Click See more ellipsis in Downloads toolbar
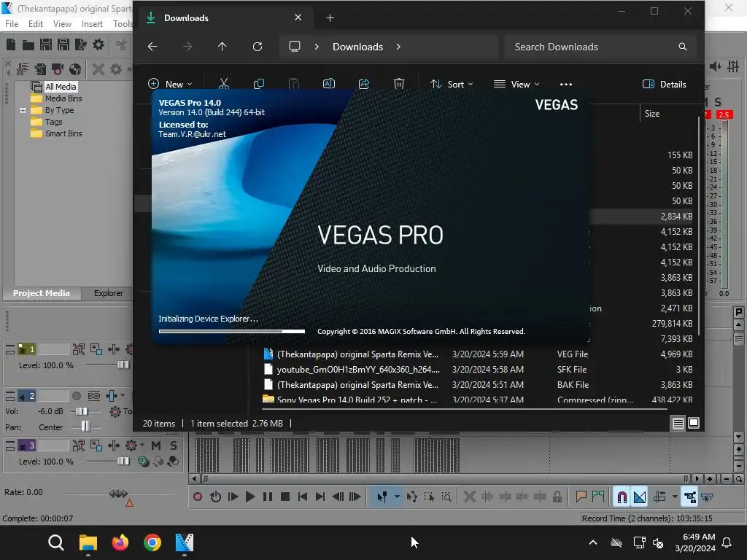The width and height of the screenshot is (747, 560). [x=566, y=85]
